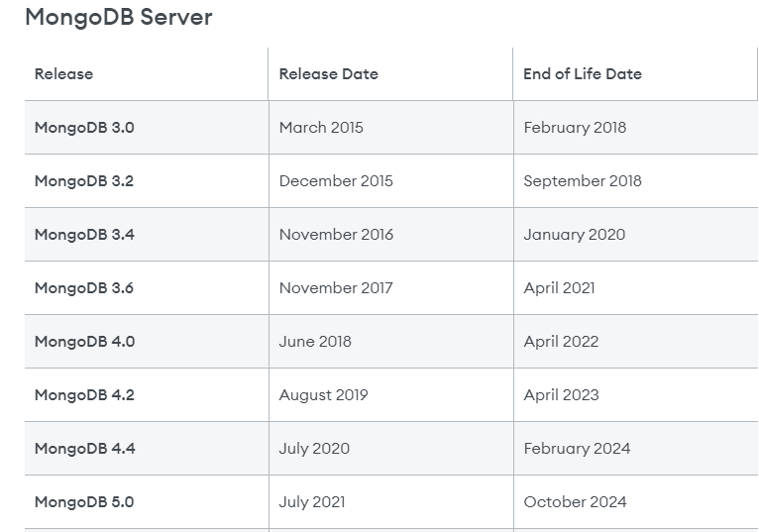Screen dimensions: 759x532
Task: Click the End of Life Date header
Action: click(582, 73)
